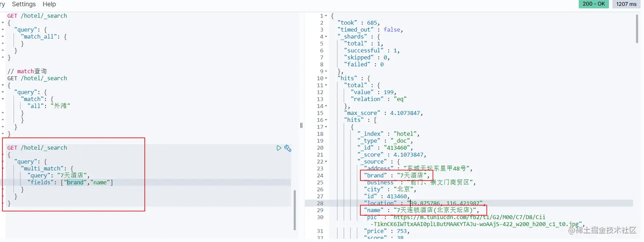Viewport: 644px width, 242px height.
Task: Click response line number 29 in the gutter
Action: (x=320, y=210)
